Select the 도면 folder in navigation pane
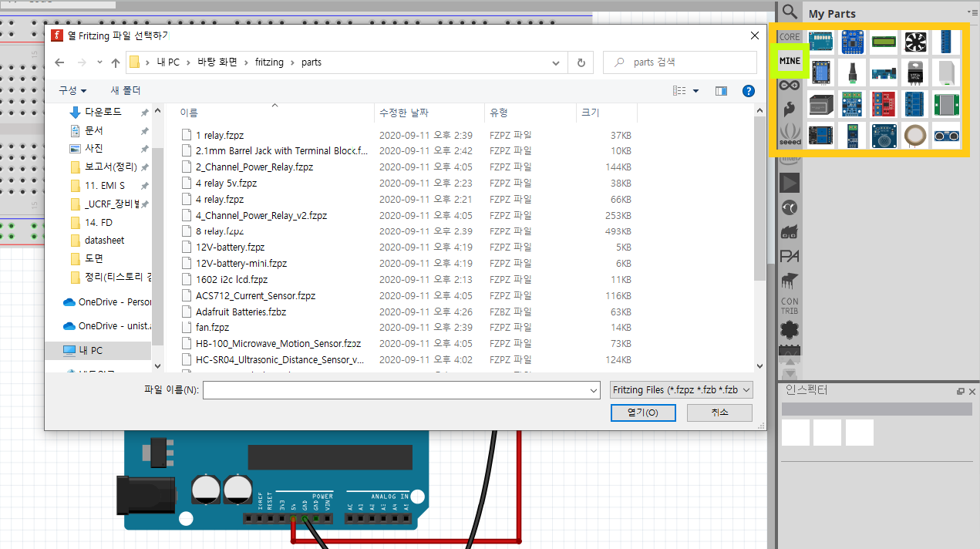Viewport: 980px width, 549px height. [x=94, y=258]
